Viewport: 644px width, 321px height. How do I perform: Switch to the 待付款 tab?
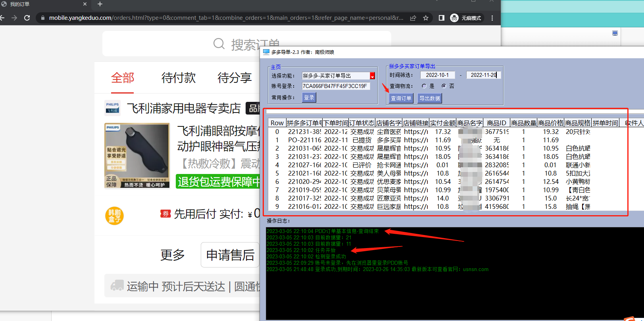coord(179,78)
